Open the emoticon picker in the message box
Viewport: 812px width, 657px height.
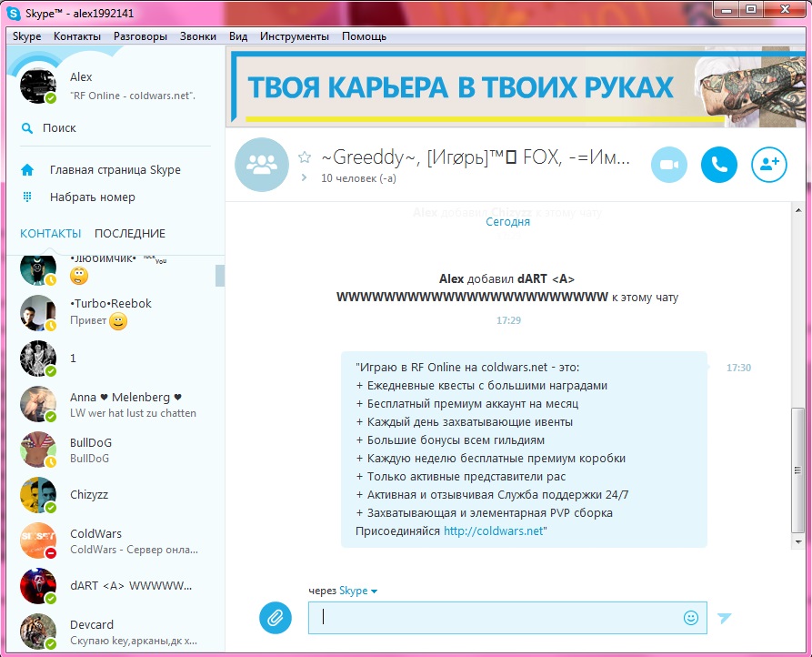[x=691, y=618]
